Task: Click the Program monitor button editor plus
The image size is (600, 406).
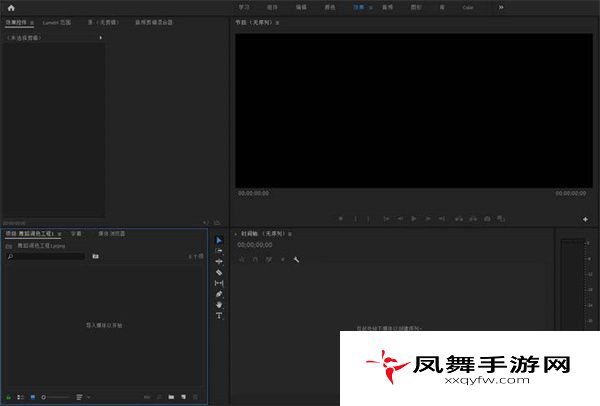Action: click(585, 219)
